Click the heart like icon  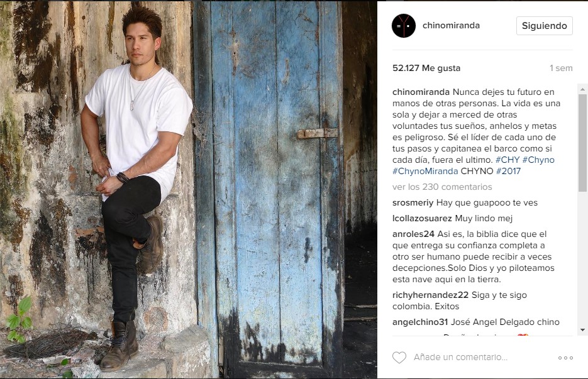click(399, 357)
